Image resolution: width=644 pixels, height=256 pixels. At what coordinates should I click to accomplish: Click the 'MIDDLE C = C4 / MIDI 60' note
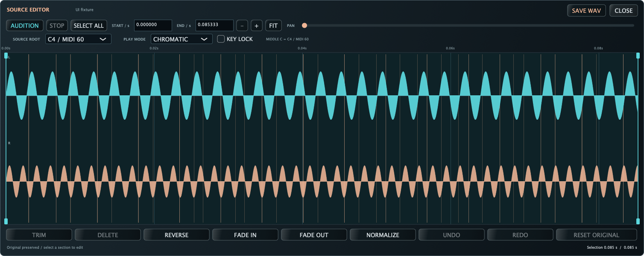point(287,39)
